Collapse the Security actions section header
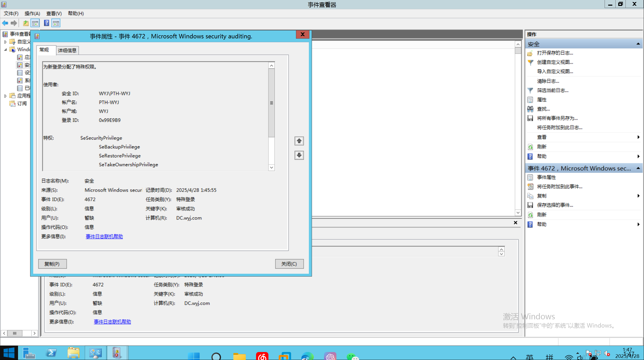 (638, 44)
